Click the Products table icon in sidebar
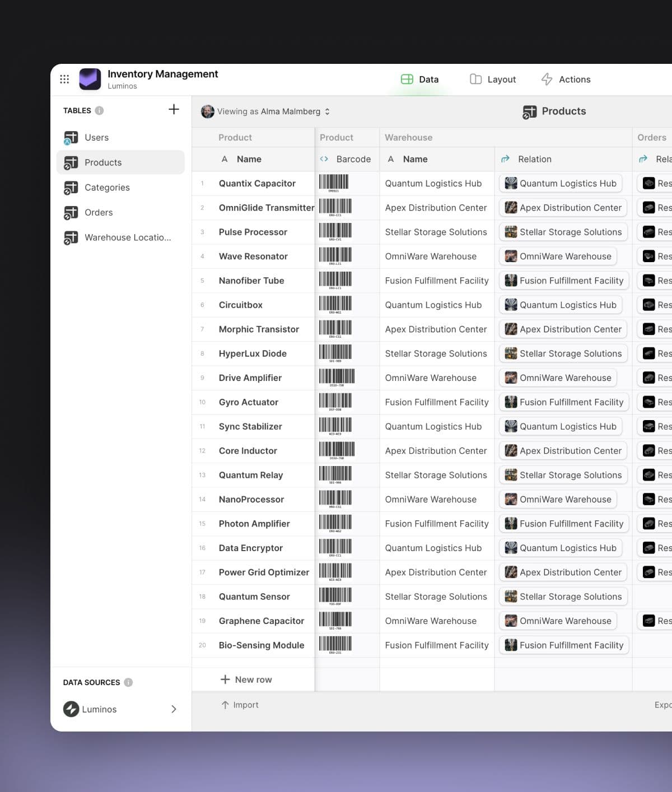Image resolution: width=672 pixels, height=792 pixels. click(71, 162)
